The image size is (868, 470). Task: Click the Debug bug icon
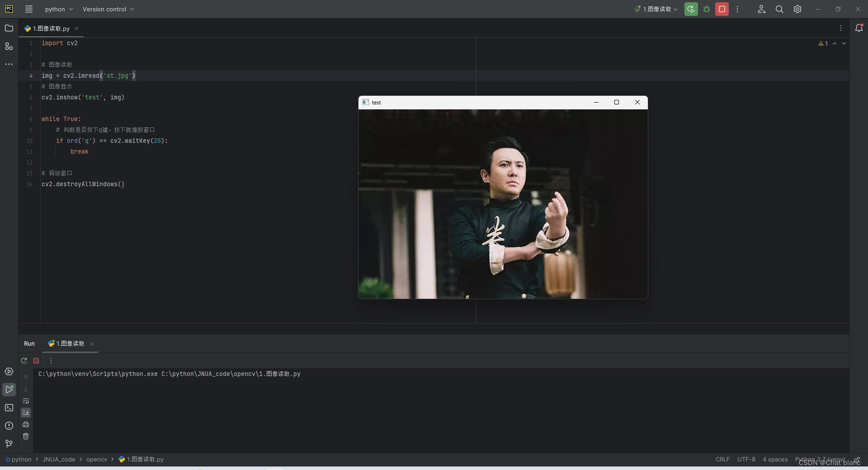coord(707,9)
